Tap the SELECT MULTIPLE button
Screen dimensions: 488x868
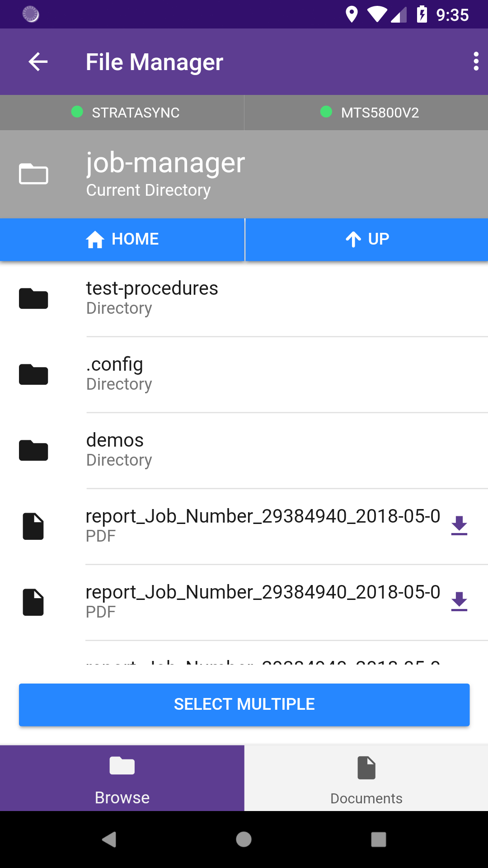244,705
